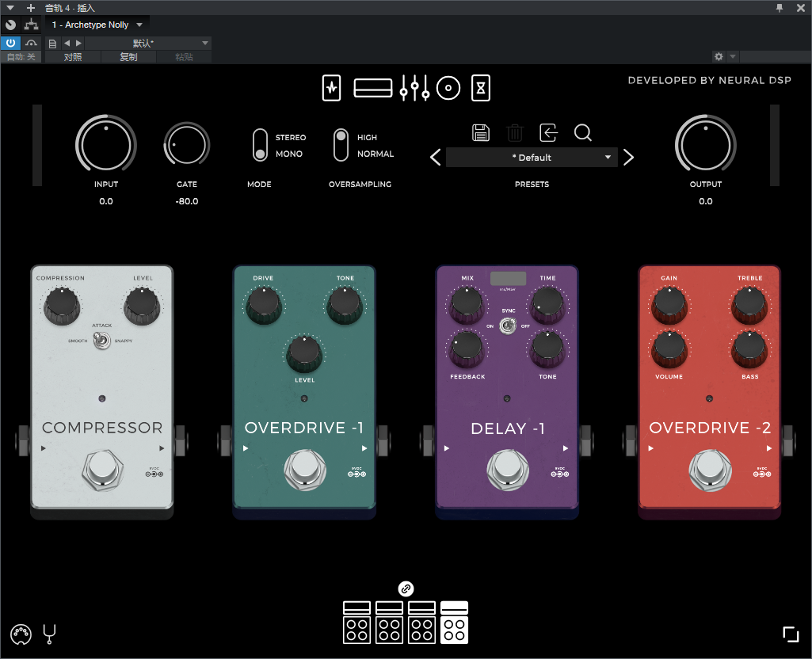The image size is (812, 659).
Task: Open the title bar triangle menu
Action: [10, 8]
